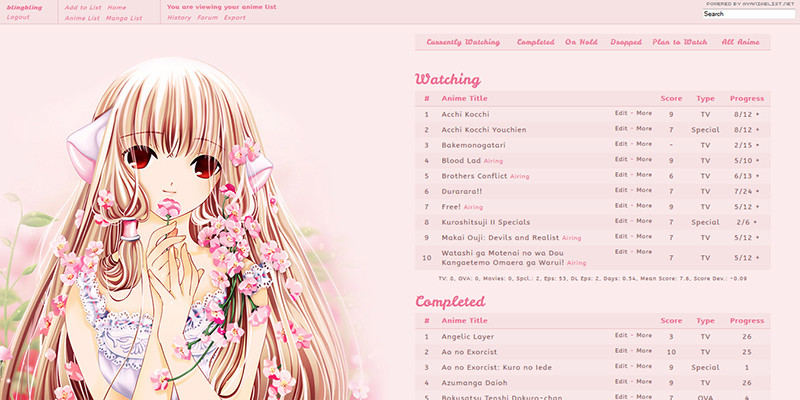Go to the Home link

117,8
